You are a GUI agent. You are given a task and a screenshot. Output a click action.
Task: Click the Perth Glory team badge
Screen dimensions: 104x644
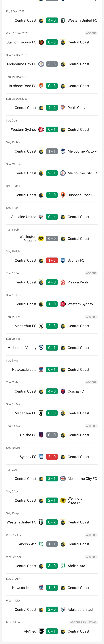pos(63,108)
